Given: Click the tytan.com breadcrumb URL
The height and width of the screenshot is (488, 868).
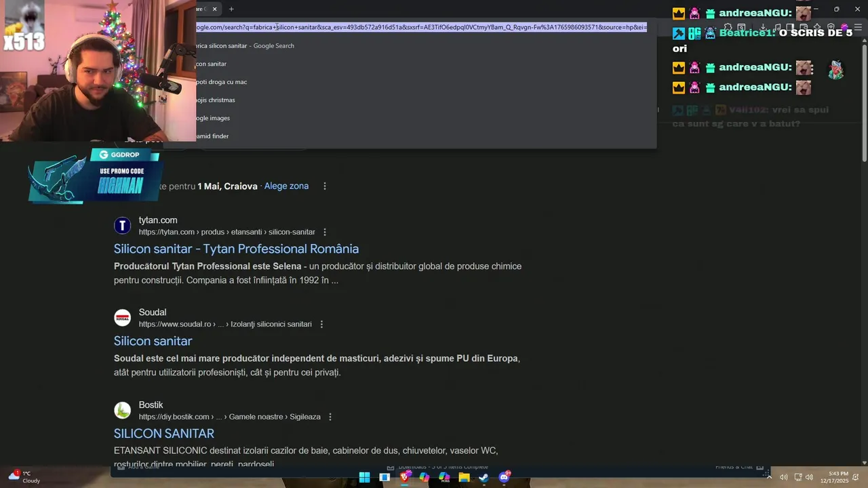Looking at the screenshot, I should 227,232.
